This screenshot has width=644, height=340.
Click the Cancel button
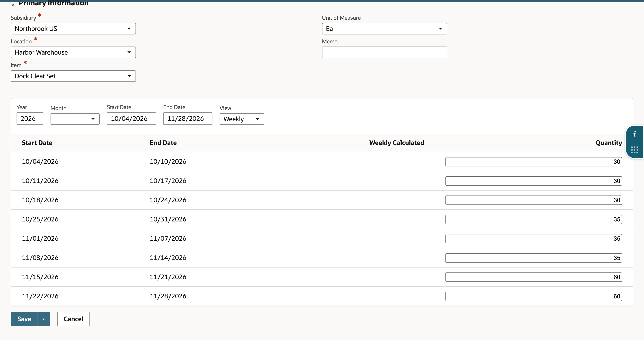pos(74,319)
